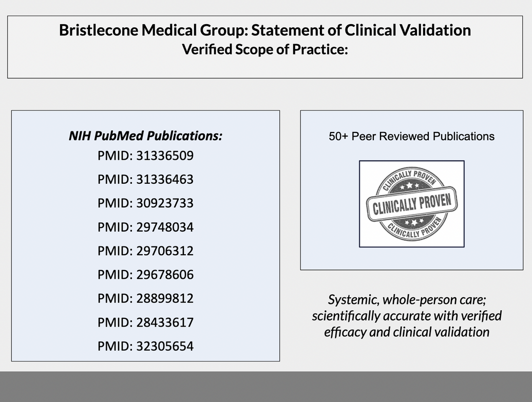Select the PMID: 30923733 entry
The height and width of the screenshot is (402, 532).
click(x=145, y=203)
